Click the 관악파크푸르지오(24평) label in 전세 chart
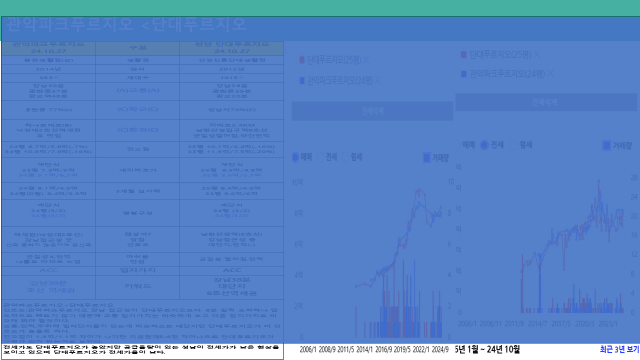 pos(507,74)
